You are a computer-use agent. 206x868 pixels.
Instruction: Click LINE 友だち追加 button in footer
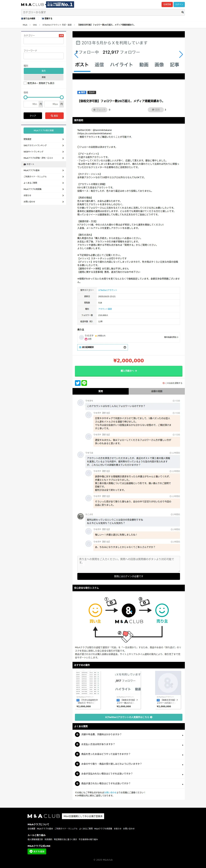(37, 851)
